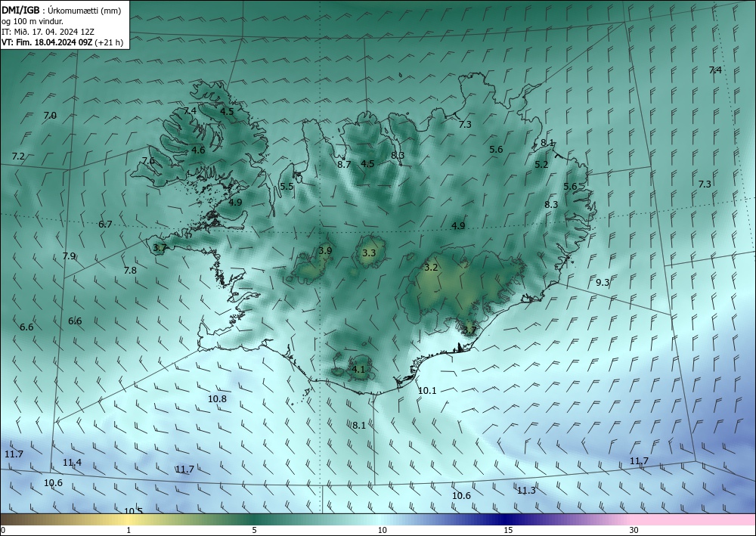Pick the dark navy colour above the 15 label
Image resolution: width=756 pixels, height=536 pixels.
[508, 519]
